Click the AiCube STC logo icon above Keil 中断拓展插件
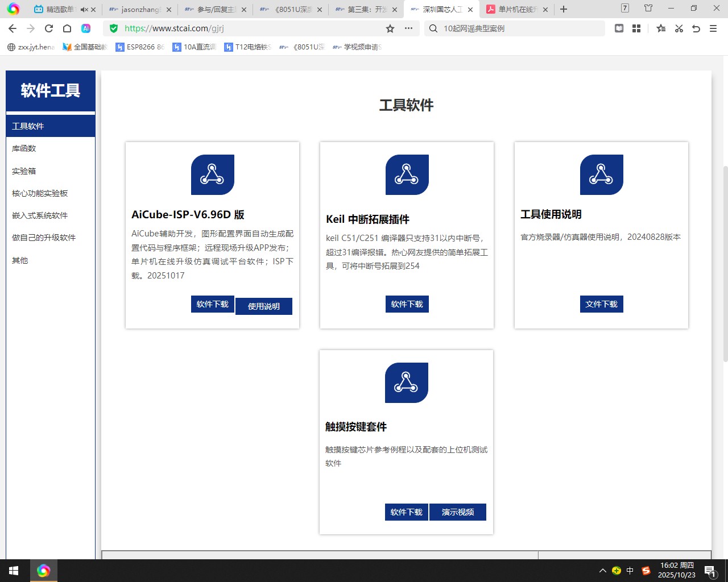 [x=407, y=175]
